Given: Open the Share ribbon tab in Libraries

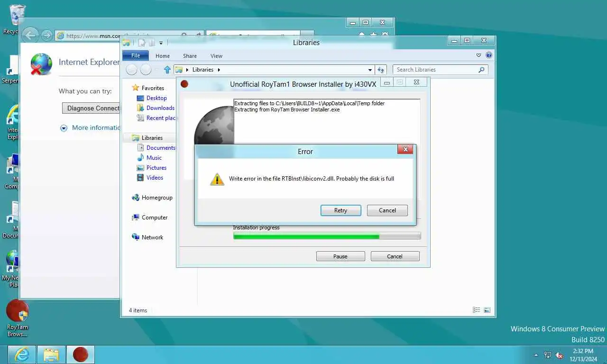Looking at the screenshot, I should coord(190,56).
